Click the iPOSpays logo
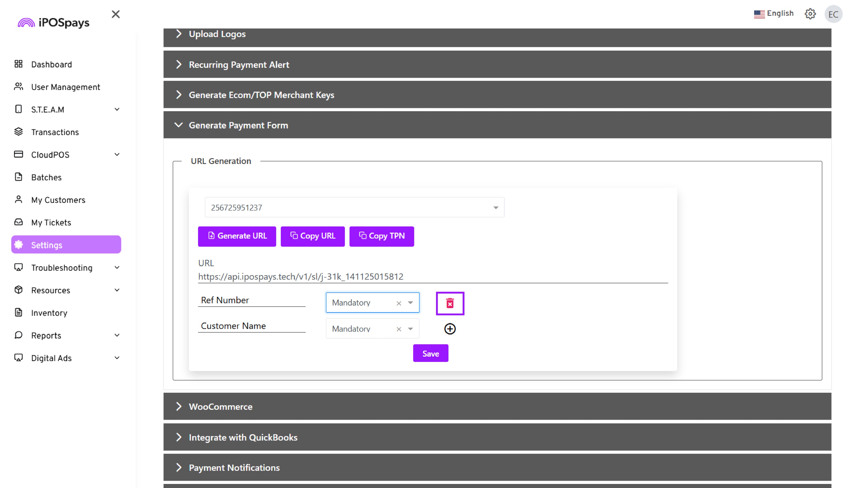This screenshot has height=488, width=868. click(54, 23)
